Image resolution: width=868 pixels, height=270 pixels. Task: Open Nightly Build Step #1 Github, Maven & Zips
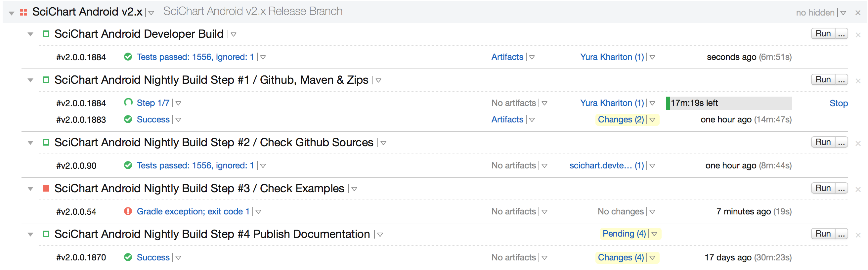211,80
